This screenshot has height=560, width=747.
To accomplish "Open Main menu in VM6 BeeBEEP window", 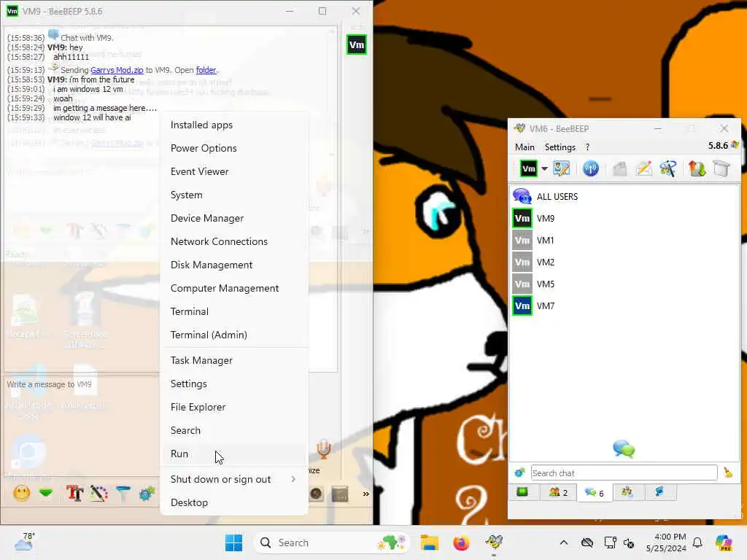I will 525,147.
